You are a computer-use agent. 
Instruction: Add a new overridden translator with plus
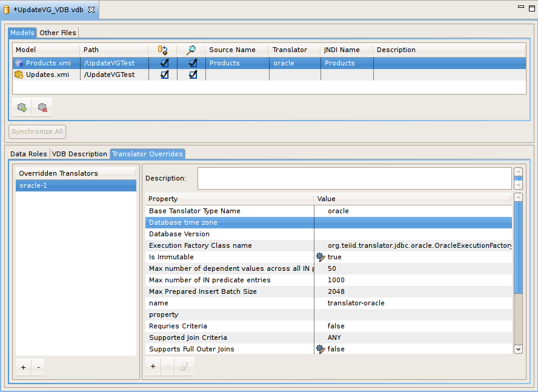pyautogui.click(x=24, y=367)
